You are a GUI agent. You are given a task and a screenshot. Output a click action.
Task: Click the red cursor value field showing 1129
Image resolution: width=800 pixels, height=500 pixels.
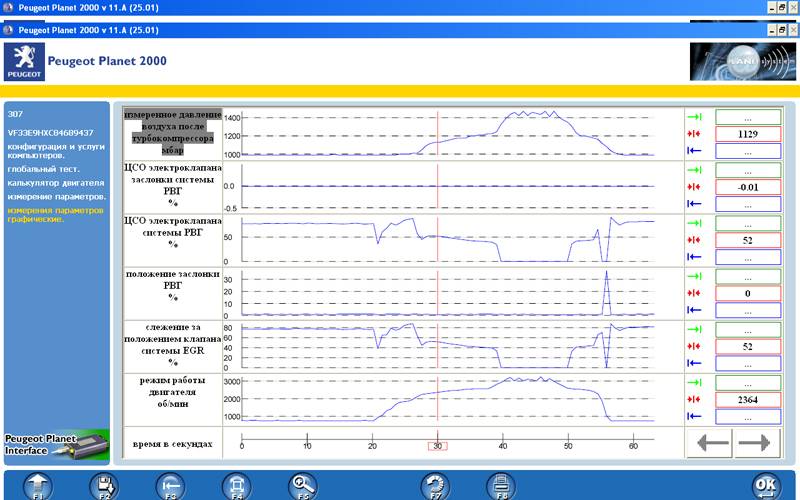[747, 134]
